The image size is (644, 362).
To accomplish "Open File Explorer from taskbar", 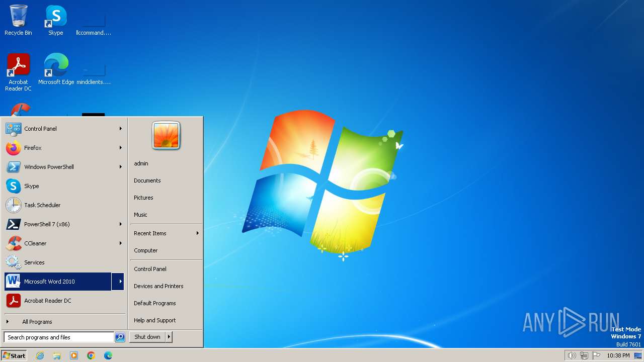I will pyautogui.click(x=57, y=355).
